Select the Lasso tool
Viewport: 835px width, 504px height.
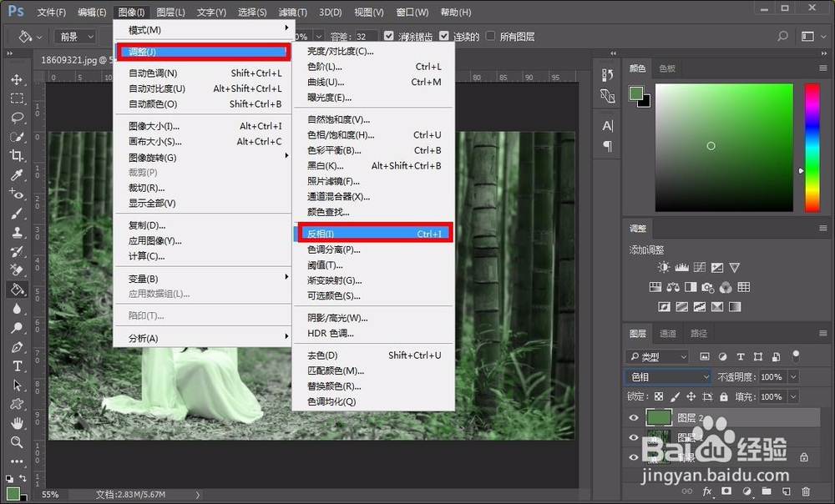pos(17,118)
